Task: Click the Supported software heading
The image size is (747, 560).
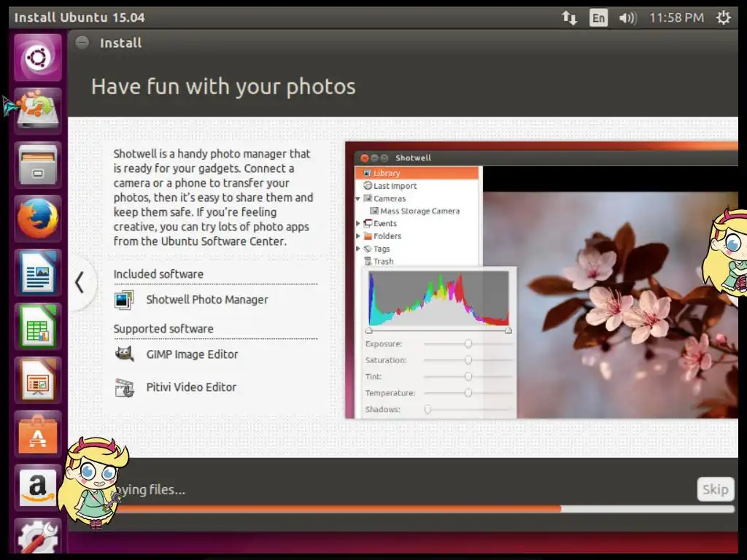Action: pos(163,329)
